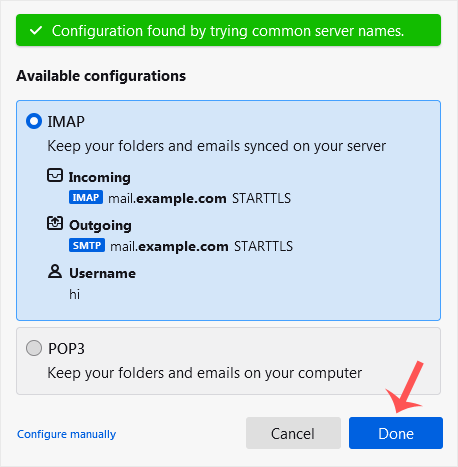Select the IMAP radio button
The width and height of the screenshot is (458, 467).
point(34,121)
